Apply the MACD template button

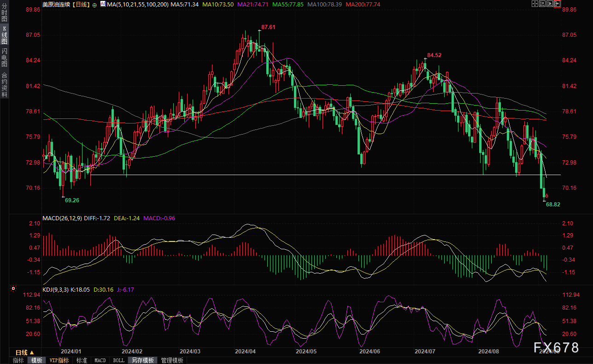click(x=100, y=360)
